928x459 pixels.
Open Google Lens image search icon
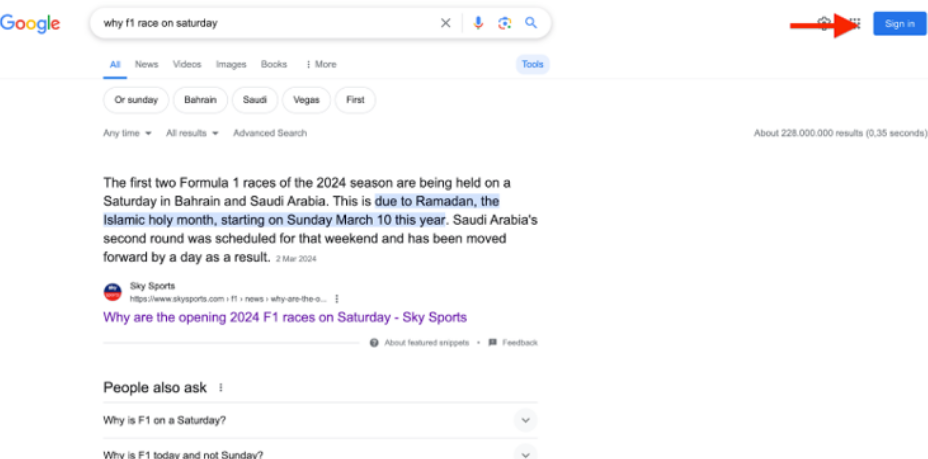[504, 23]
